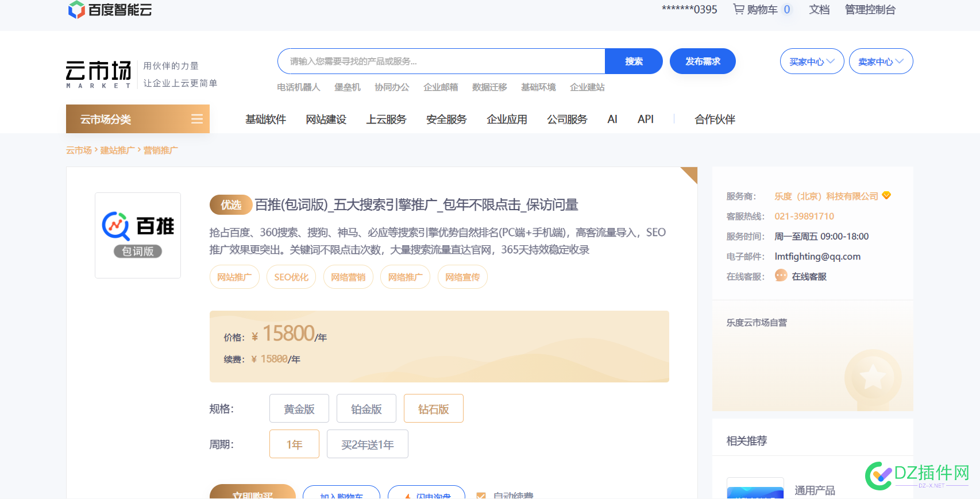The height and width of the screenshot is (499, 980).
Task: Go to the 营销推广 breadcrumb
Action: (x=160, y=150)
